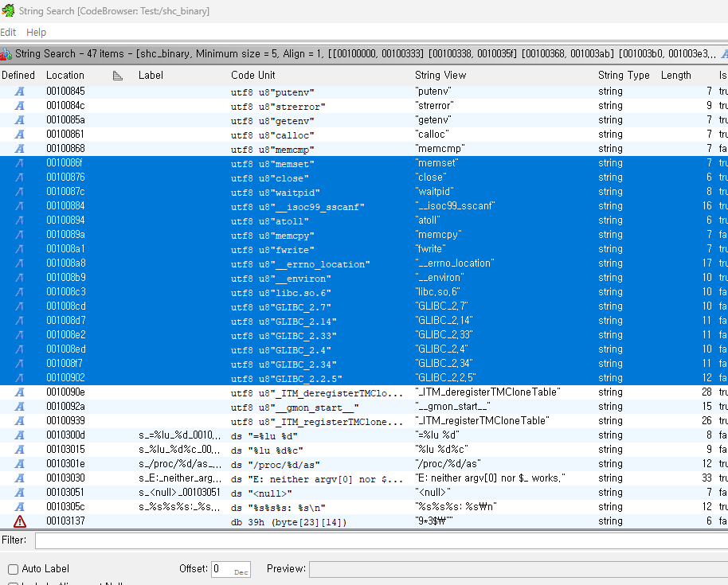Open the Help menu
This screenshot has height=585, width=728.
(36, 33)
